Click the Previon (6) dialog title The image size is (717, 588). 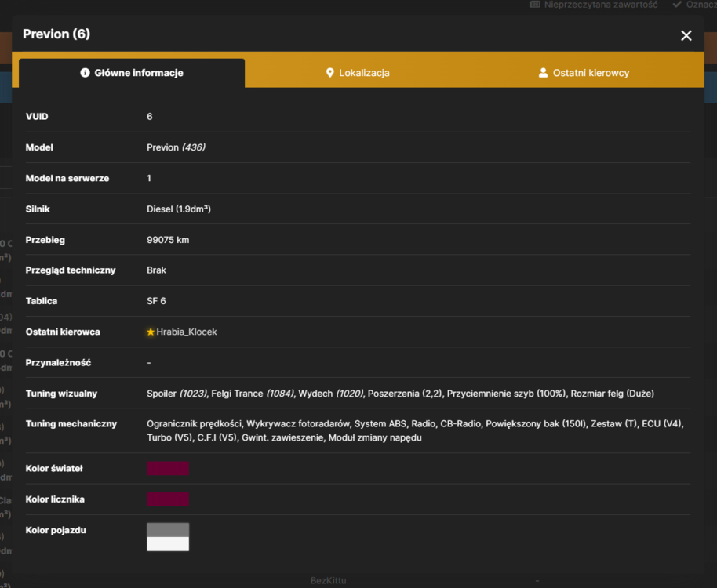coord(56,34)
